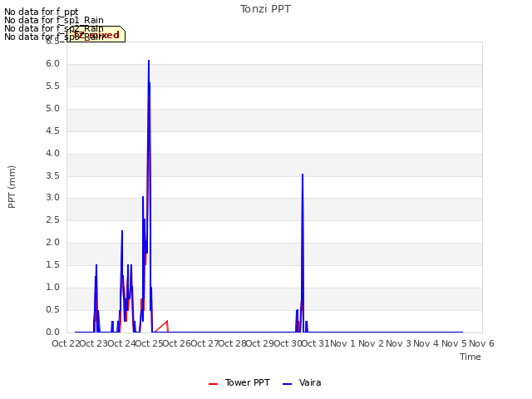This screenshot has height=399, width=532.
Task: Click the TZ_mixed yellow label box
Action: [96, 34]
